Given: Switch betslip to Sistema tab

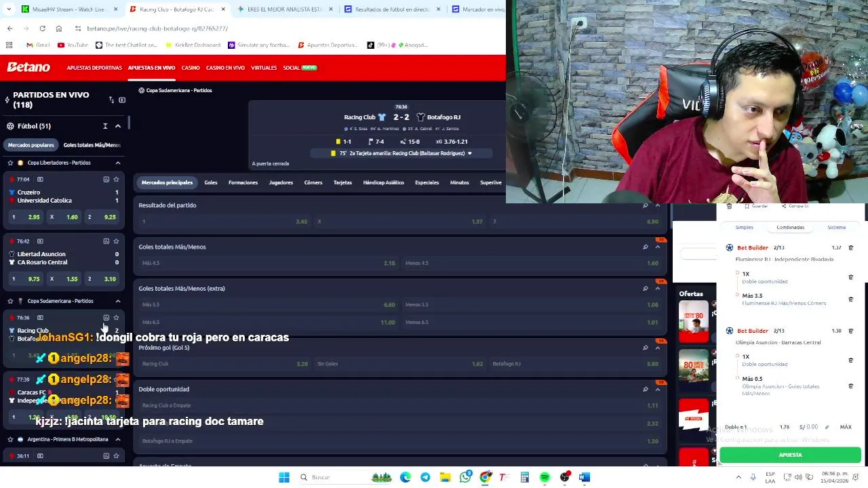Looking at the screenshot, I should pos(836,228).
